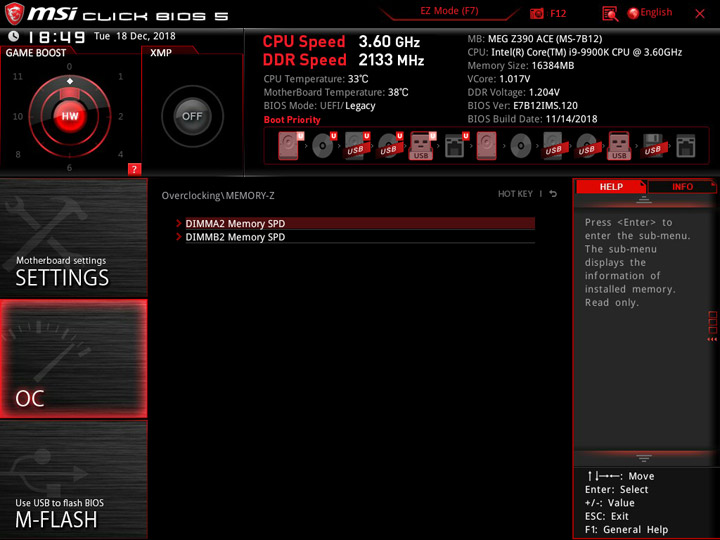
Task: Select the legacy network boot icon at row end
Action: click(x=686, y=146)
